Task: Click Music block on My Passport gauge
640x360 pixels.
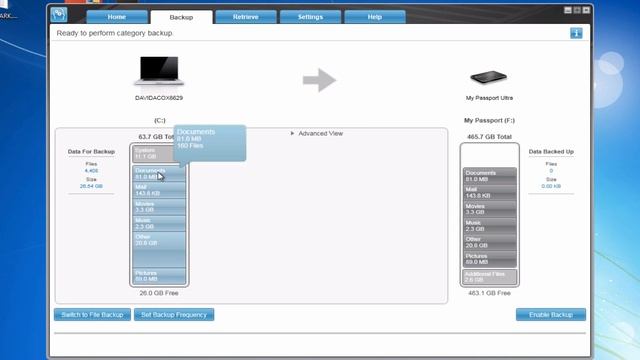Action: tap(489, 226)
